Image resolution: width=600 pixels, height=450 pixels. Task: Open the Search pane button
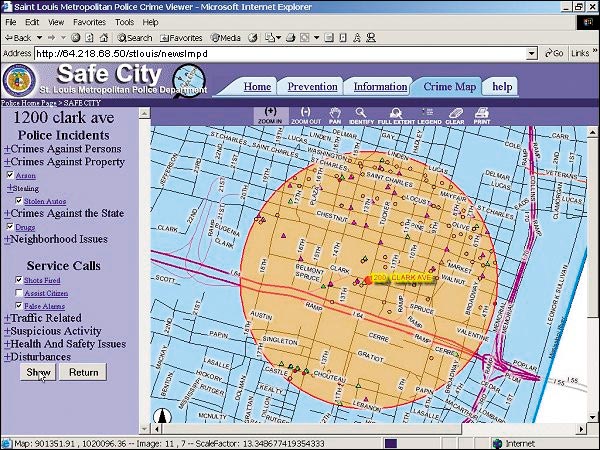pyautogui.click(x=135, y=38)
